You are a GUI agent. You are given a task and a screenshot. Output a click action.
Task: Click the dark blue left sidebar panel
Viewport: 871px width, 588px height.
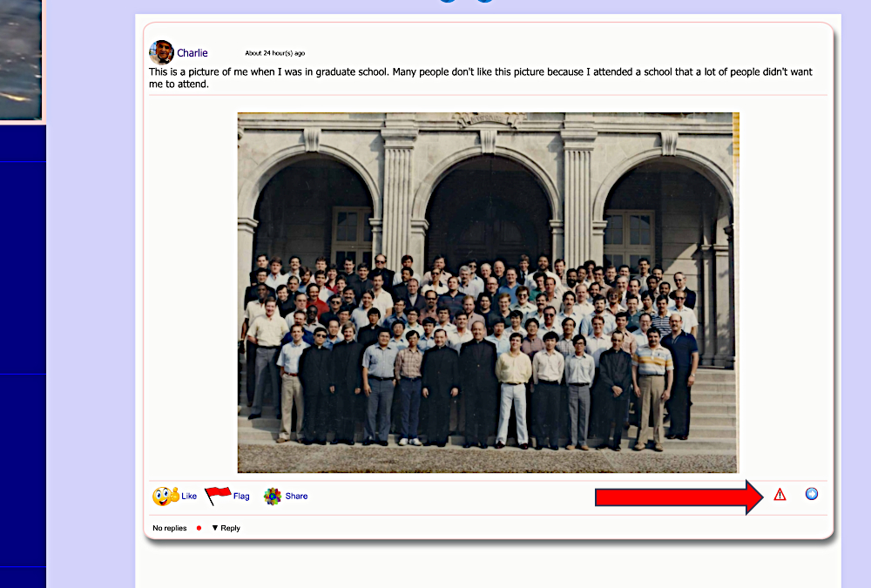tap(23, 348)
